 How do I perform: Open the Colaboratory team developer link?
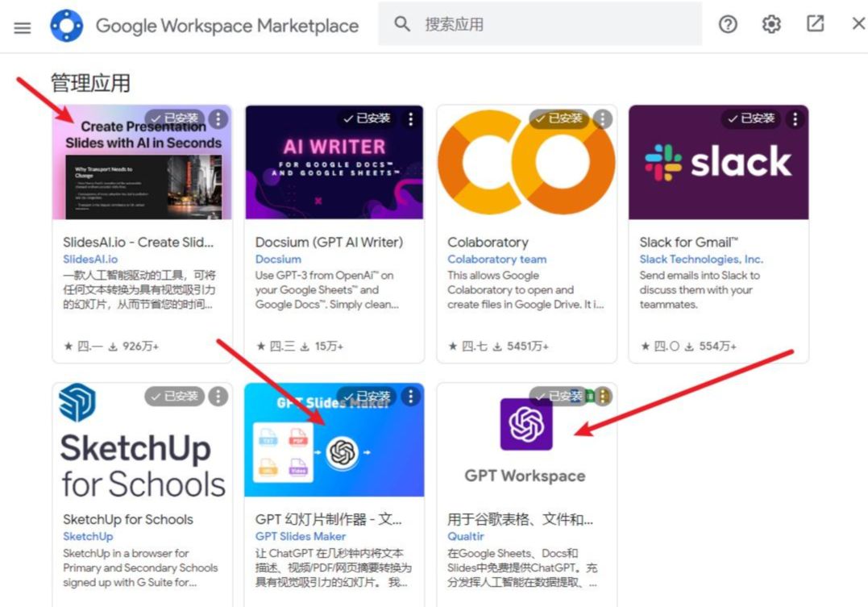coord(496,260)
